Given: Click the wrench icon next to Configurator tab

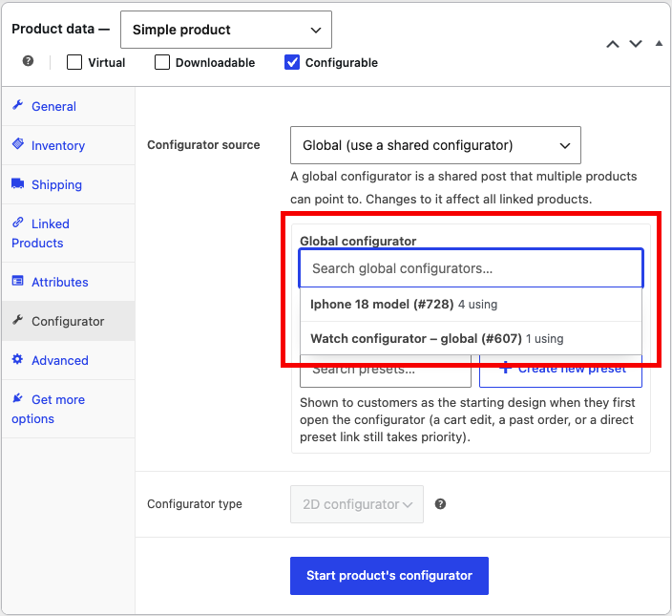Looking at the screenshot, I should point(17,320).
